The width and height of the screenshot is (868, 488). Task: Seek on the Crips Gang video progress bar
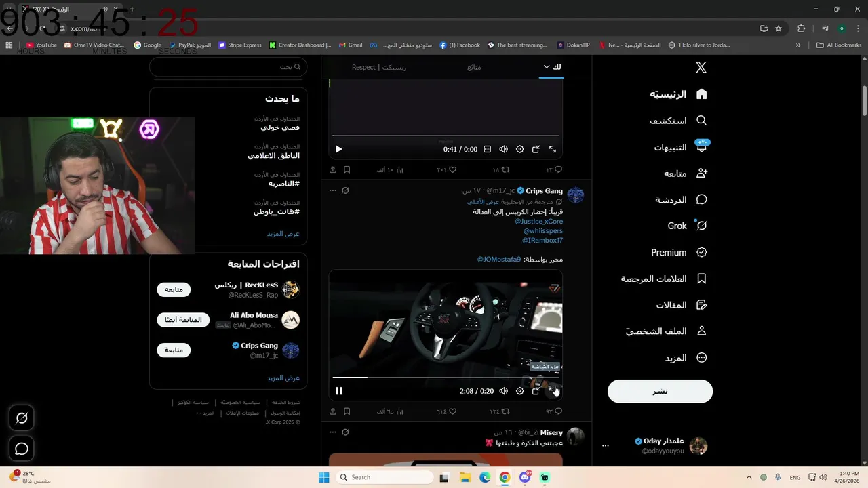tap(446, 378)
